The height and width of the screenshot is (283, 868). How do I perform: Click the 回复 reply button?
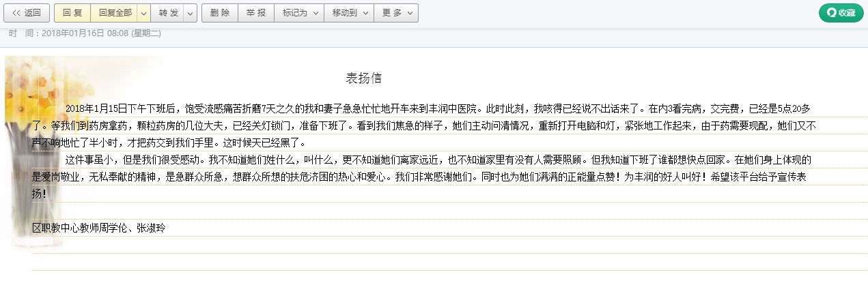point(72,13)
